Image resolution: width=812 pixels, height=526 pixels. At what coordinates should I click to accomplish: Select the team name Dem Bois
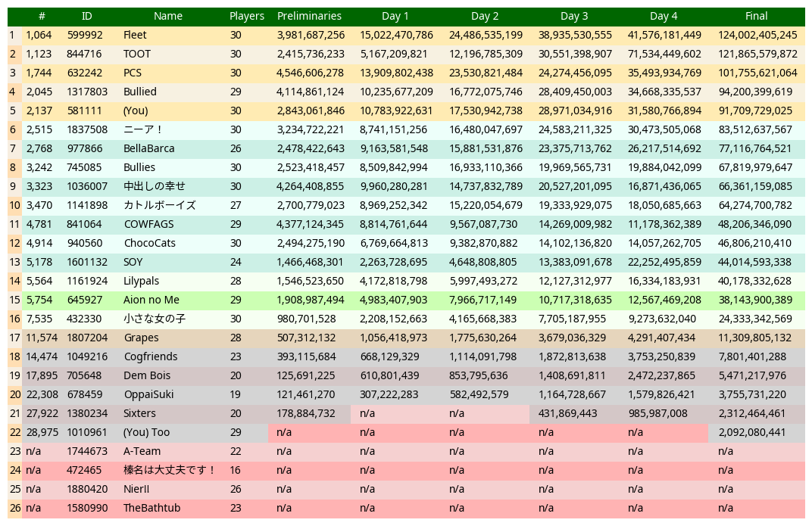pyautogui.click(x=147, y=375)
